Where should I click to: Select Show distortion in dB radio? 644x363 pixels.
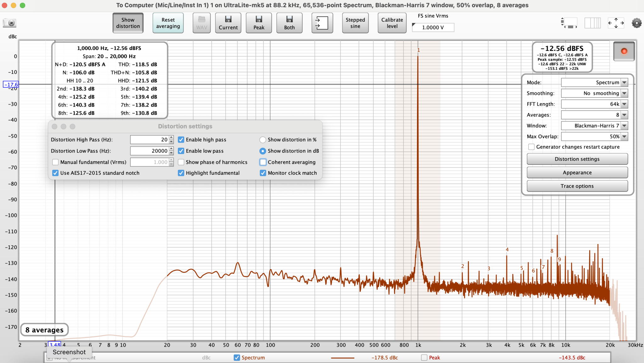[263, 151]
